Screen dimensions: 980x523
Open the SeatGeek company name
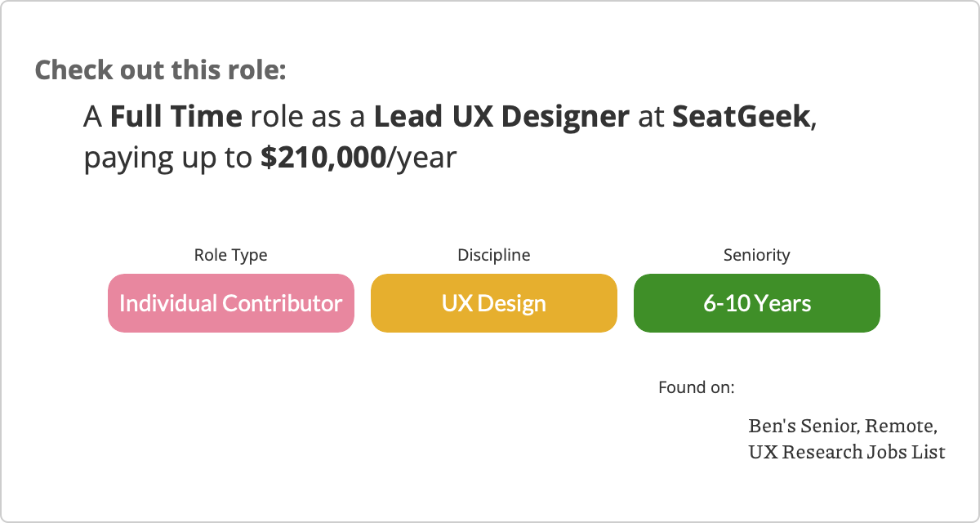(742, 117)
